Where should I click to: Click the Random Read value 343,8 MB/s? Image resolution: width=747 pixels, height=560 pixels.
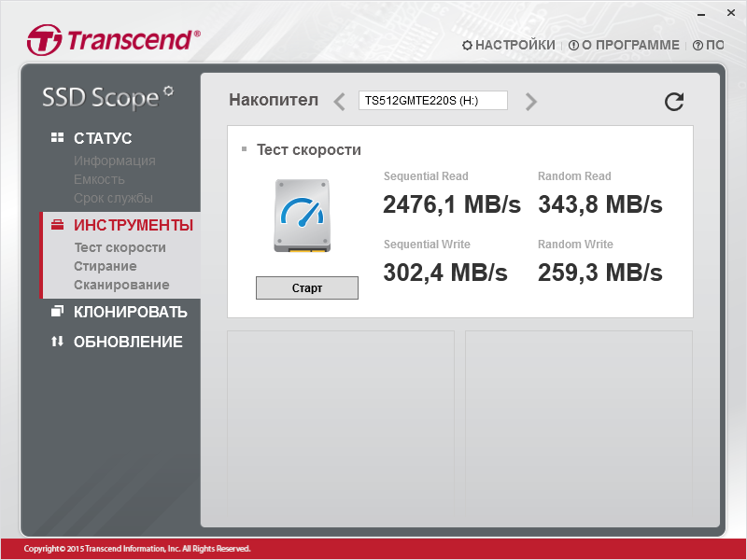pos(600,204)
